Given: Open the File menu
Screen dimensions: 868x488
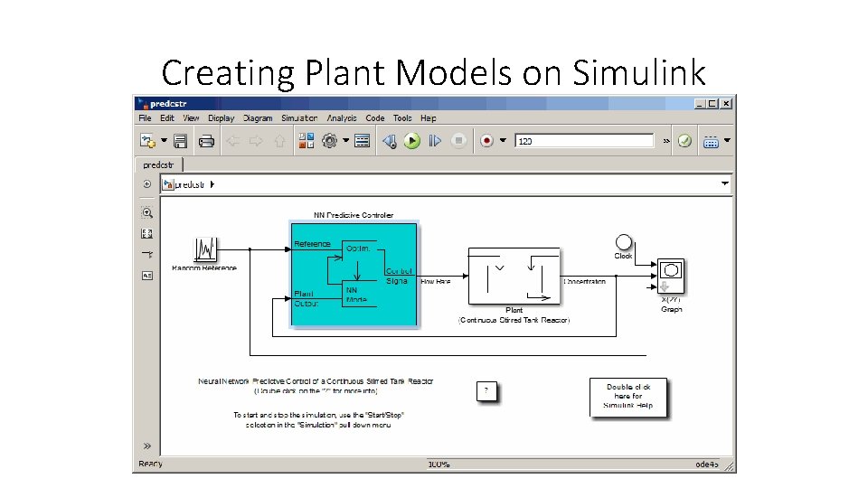Looking at the screenshot, I should point(145,117).
